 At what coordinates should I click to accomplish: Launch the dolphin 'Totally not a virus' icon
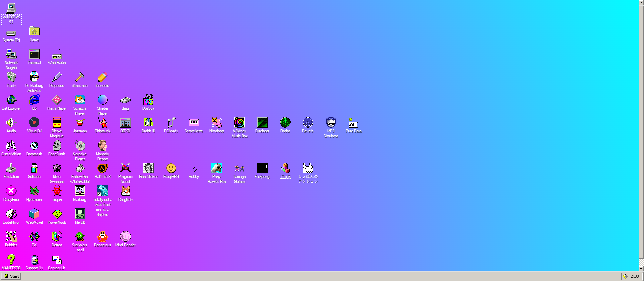click(x=102, y=191)
